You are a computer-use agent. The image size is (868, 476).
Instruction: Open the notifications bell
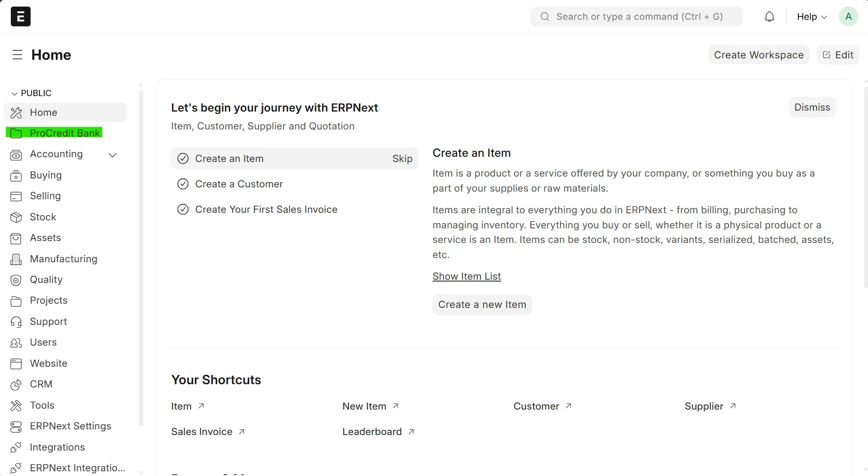770,16
